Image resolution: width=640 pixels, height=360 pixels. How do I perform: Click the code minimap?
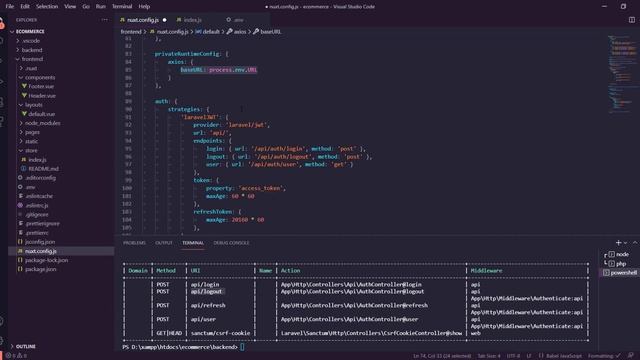coord(622,73)
